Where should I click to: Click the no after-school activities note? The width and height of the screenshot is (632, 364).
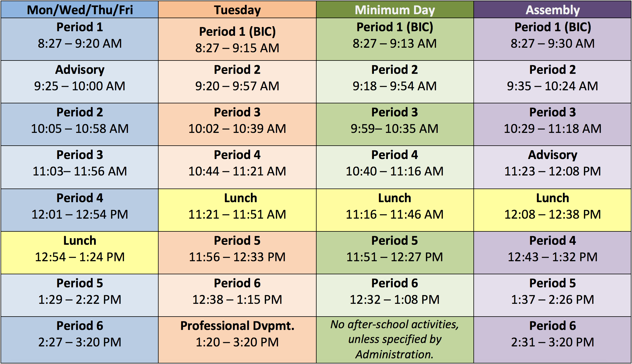tap(395, 340)
